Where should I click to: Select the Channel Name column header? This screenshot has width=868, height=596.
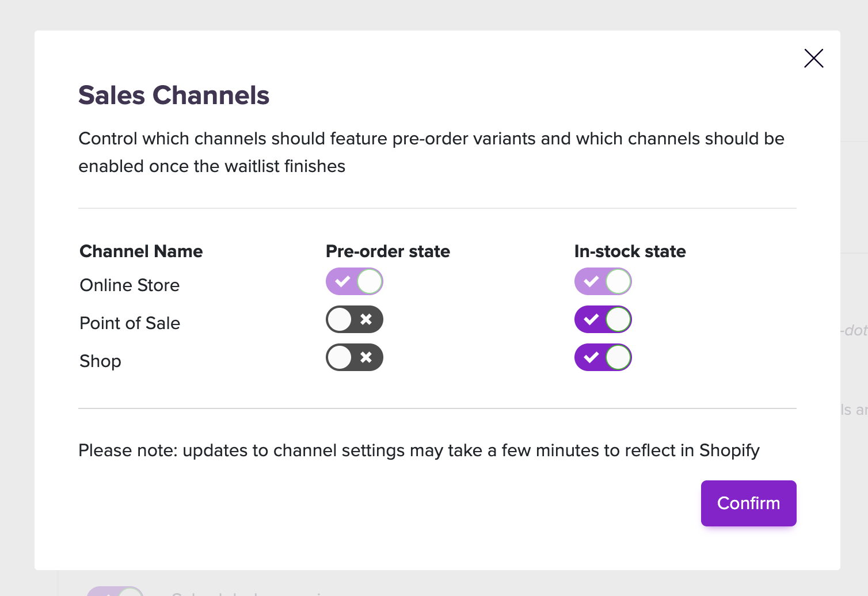point(141,251)
